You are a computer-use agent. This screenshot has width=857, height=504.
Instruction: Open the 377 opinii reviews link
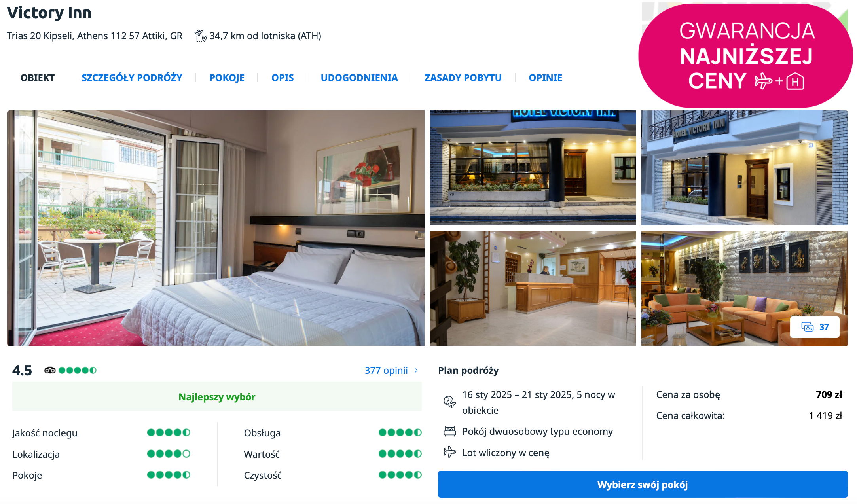tap(386, 371)
